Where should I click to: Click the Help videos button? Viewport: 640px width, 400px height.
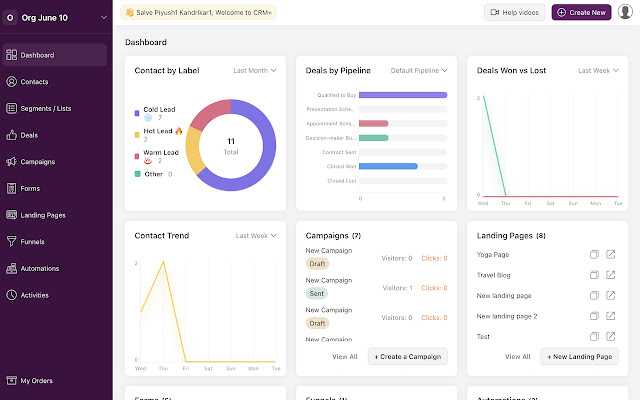click(x=514, y=12)
